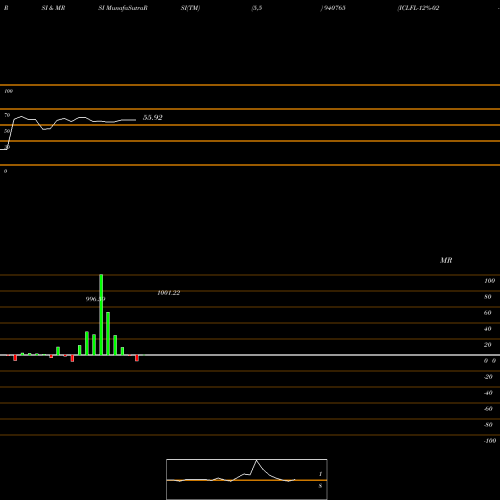Click the 70 label on RSI axis
The width and height of the screenshot is (500, 500).
(7, 115)
